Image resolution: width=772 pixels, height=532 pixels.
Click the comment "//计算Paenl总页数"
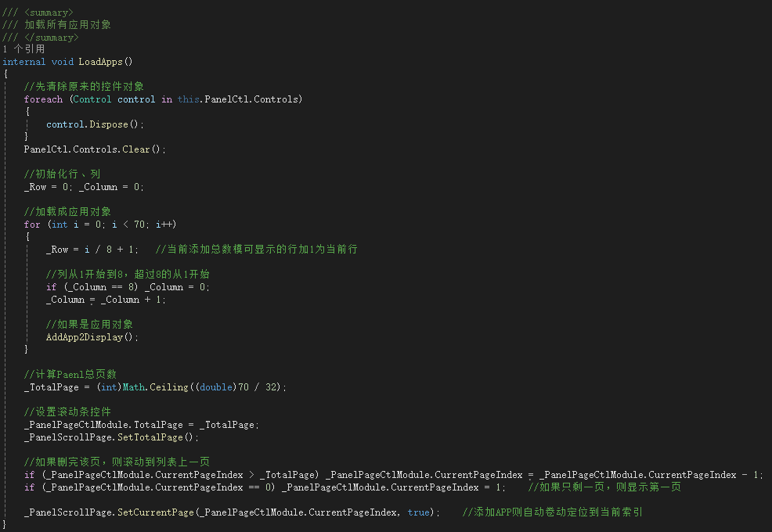coord(70,375)
